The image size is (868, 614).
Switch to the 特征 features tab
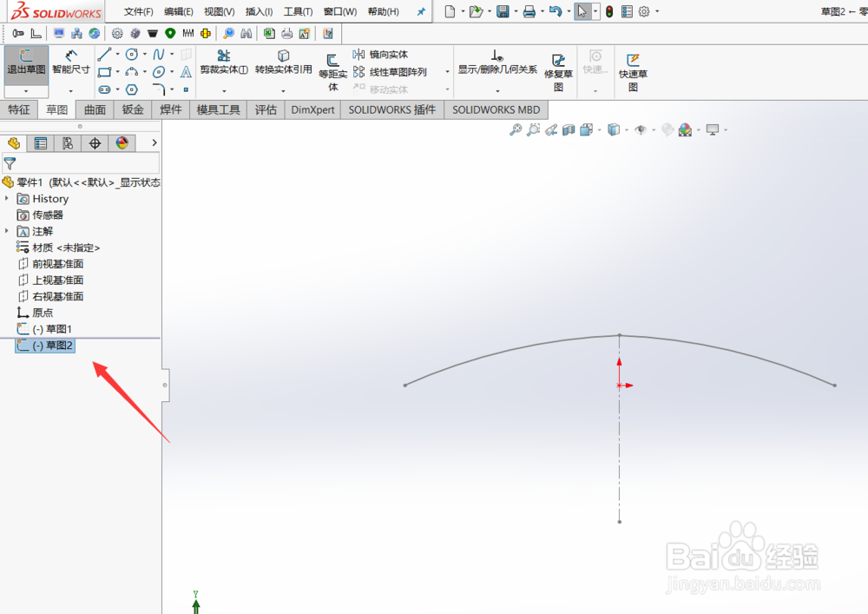pos(19,109)
